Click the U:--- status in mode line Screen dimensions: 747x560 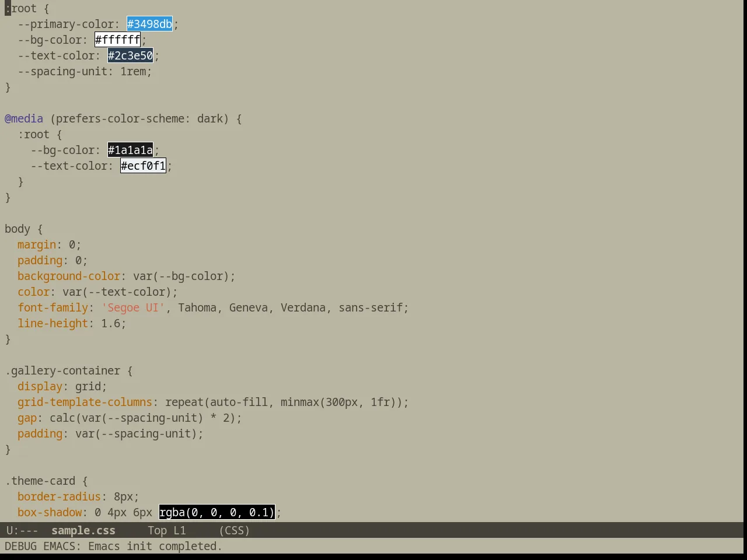click(x=22, y=530)
